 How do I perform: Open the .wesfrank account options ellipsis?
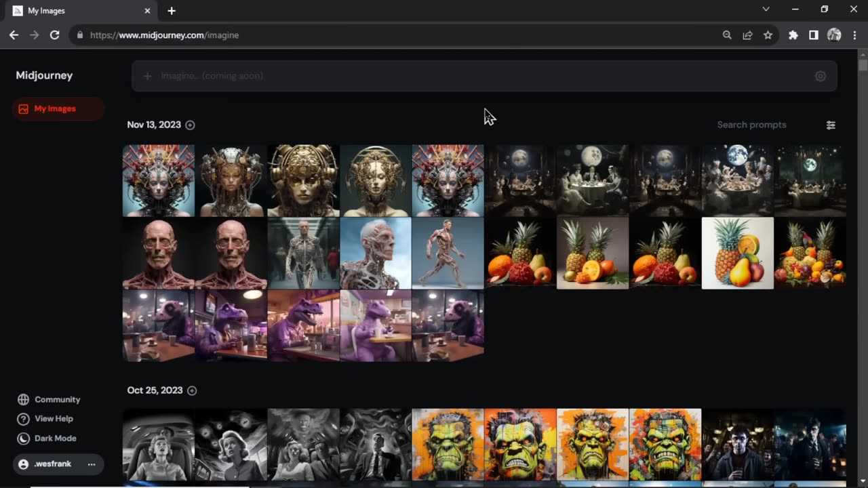click(92, 464)
